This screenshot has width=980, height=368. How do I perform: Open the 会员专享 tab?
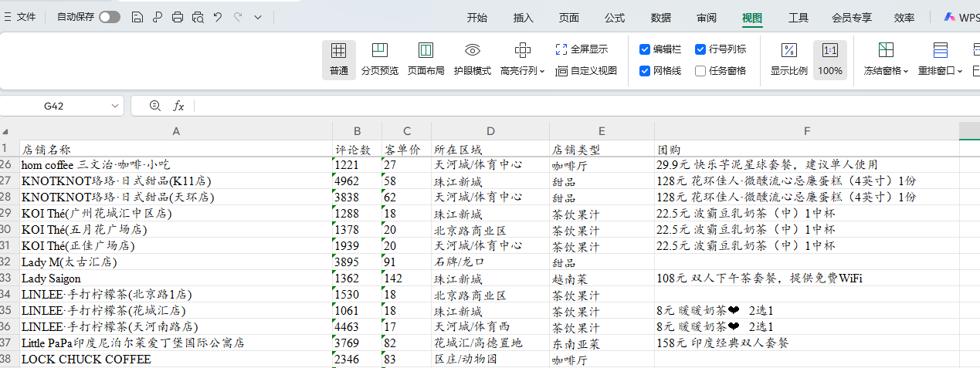(852, 18)
